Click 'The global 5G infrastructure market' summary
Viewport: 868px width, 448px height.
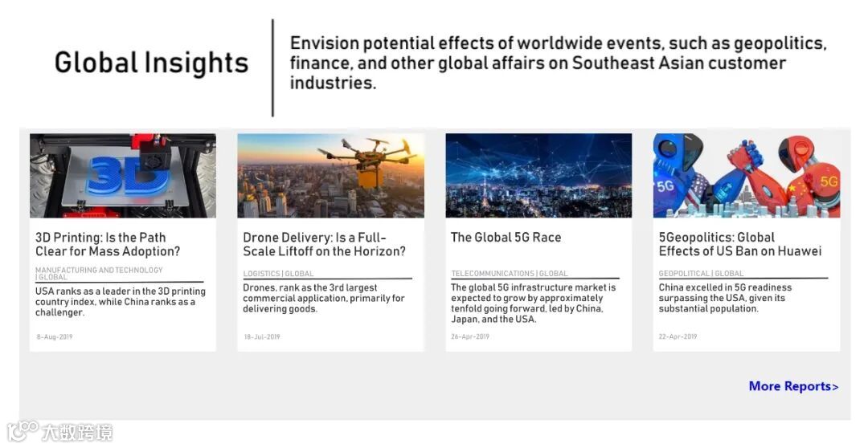tap(533, 303)
